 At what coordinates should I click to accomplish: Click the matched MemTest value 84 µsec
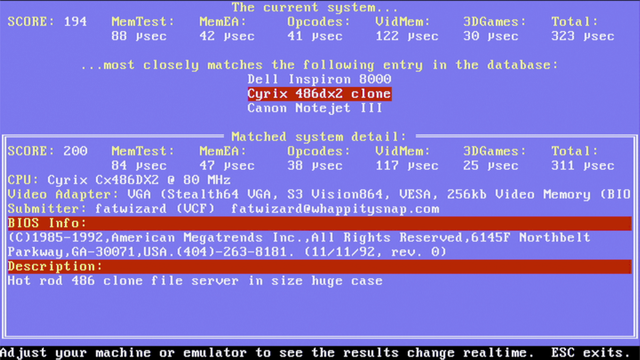pos(139,166)
